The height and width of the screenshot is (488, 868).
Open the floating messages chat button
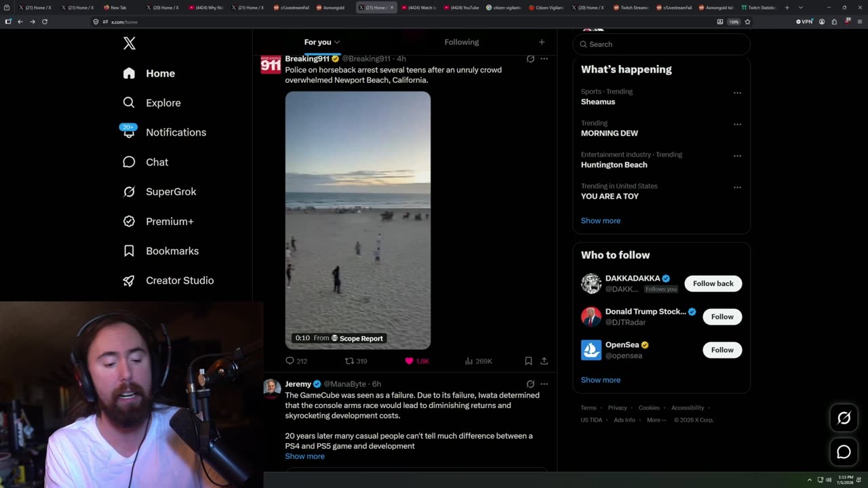click(844, 452)
